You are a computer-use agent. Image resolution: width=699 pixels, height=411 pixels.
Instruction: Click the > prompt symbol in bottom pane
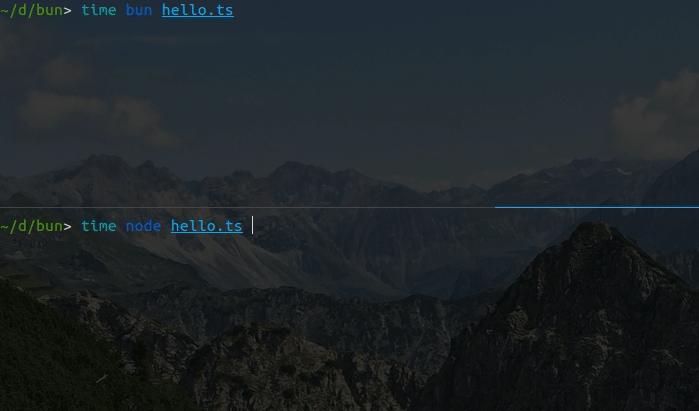point(67,226)
